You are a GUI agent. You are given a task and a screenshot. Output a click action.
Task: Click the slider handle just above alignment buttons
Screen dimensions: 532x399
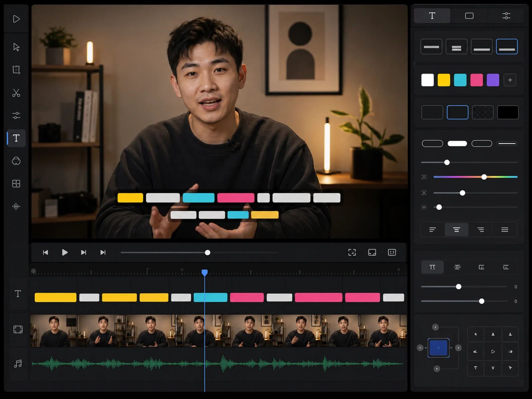tap(439, 207)
